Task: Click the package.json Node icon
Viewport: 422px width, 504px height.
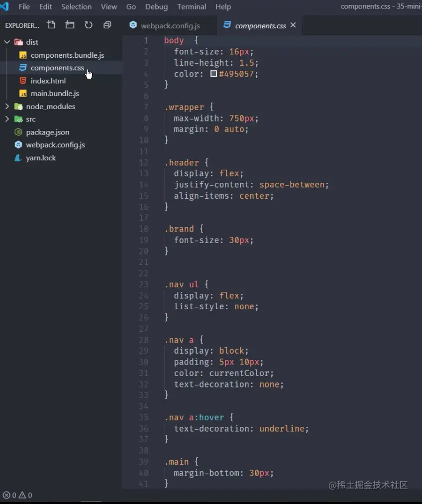Action: tap(18, 132)
